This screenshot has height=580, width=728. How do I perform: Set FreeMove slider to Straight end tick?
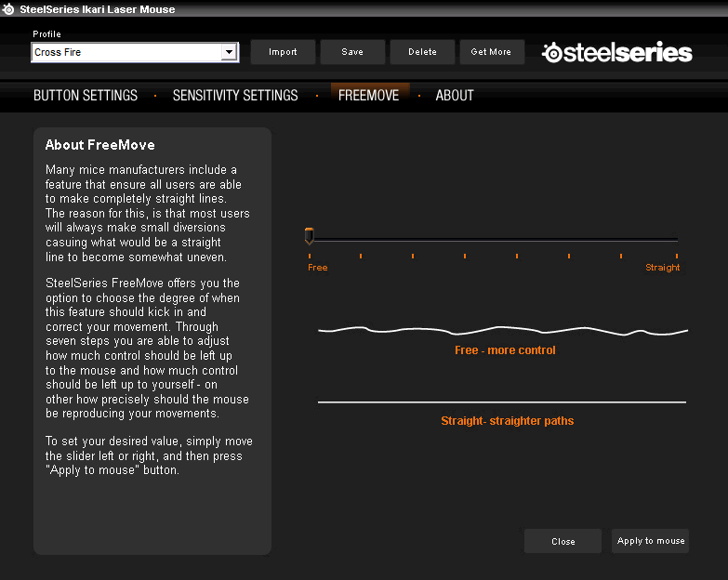coord(677,256)
